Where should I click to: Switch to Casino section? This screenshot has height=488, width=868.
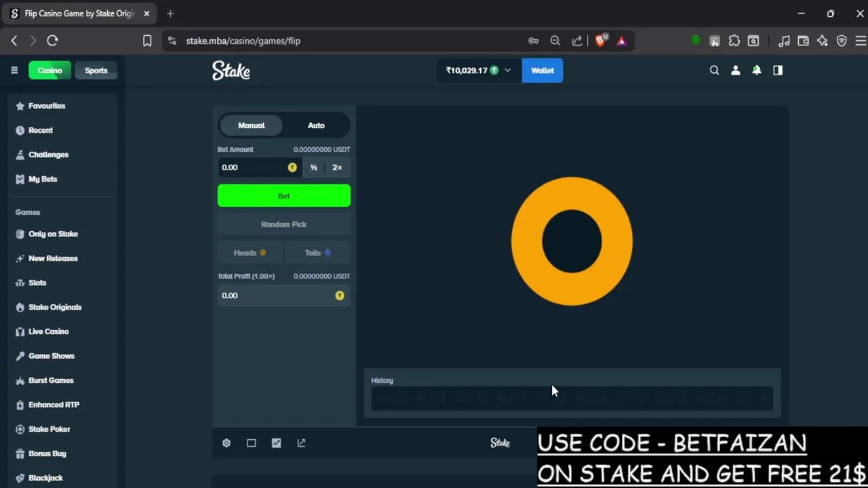pyautogui.click(x=50, y=70)
